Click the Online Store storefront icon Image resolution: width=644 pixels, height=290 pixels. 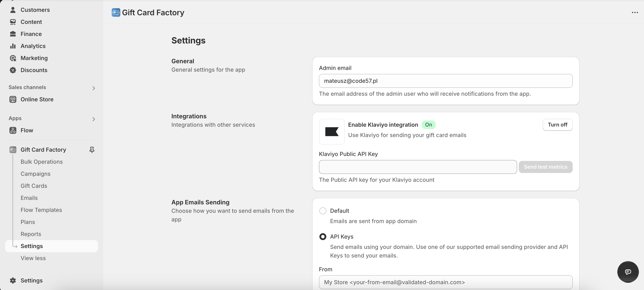tap(13, 99)
